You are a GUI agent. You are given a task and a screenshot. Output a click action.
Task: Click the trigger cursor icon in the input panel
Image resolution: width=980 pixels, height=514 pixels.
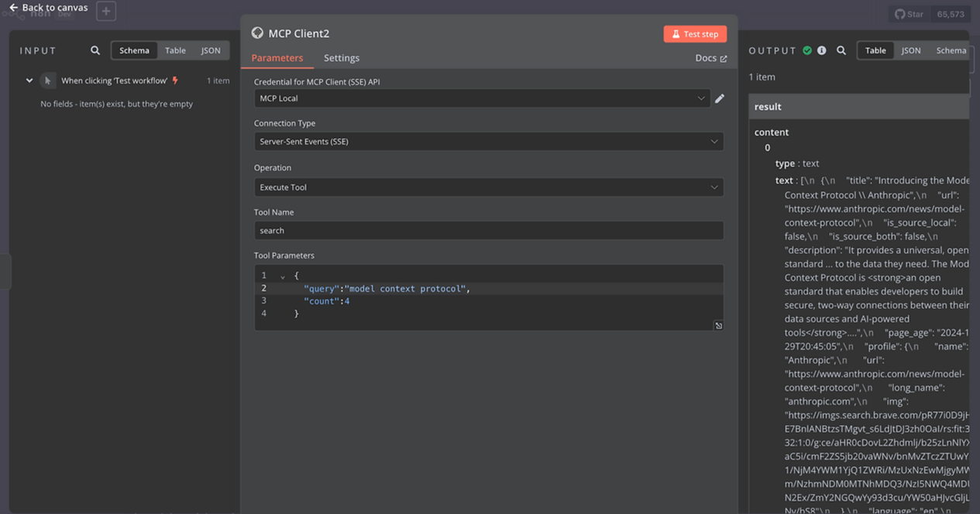[48, 81]
